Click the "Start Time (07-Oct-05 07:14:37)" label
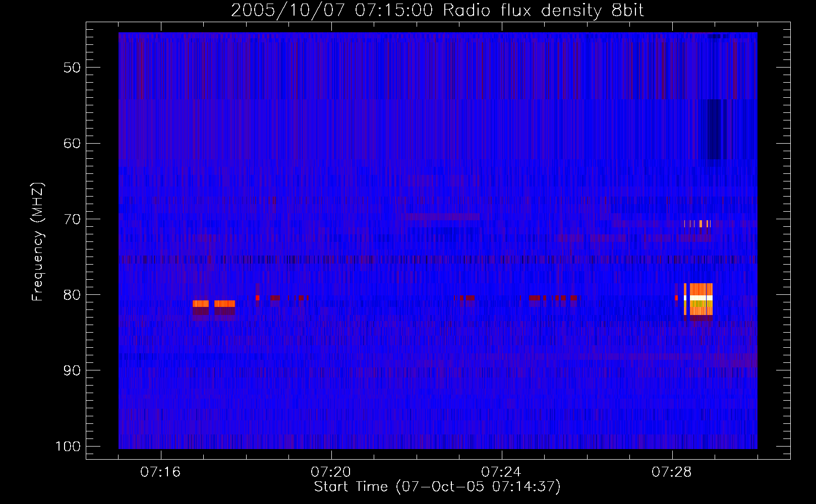 [437, 487]
